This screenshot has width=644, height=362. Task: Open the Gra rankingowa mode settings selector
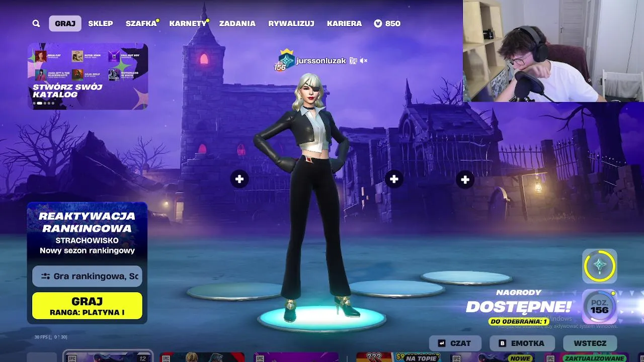pyautogui.click(x=87, y=276)
